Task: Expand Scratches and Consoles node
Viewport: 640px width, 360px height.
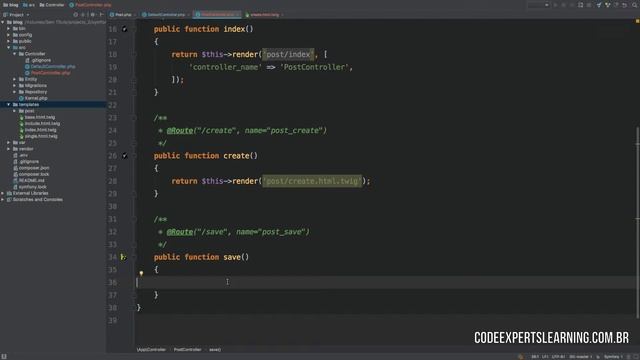Action: 3,200
